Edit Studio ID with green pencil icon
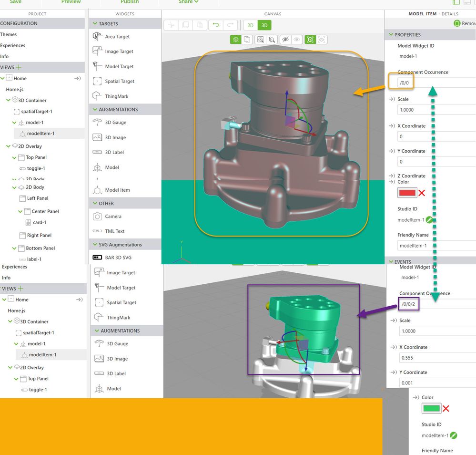This screenshot has height=455, width=476. tap(429, 220)
